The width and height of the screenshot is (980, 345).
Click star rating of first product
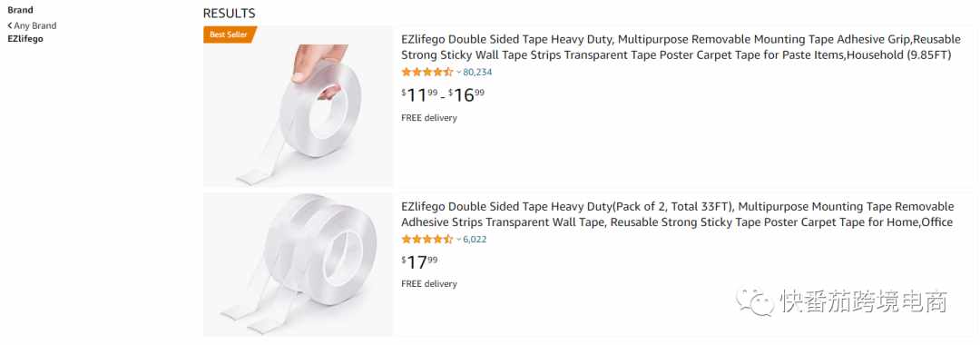tap(426, 72)
